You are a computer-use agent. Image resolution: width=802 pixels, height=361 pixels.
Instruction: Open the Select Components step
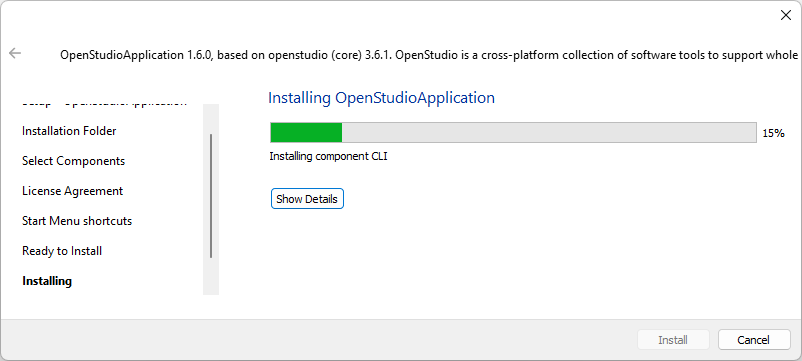tap(73, 161)
